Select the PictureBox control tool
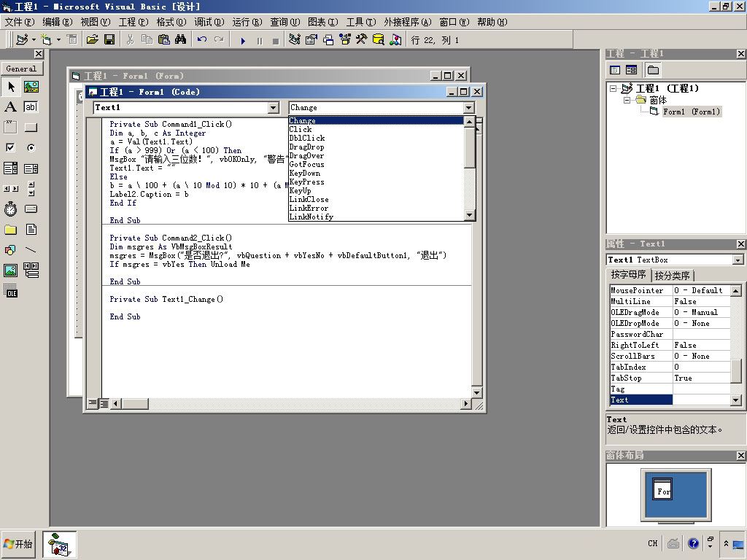Image resolution: width=747 pixels, height=560 pixels. [x=31, y=87]
